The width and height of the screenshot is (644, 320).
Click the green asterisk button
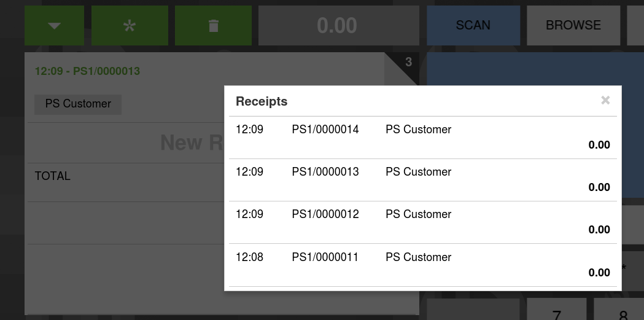[129, 26]
